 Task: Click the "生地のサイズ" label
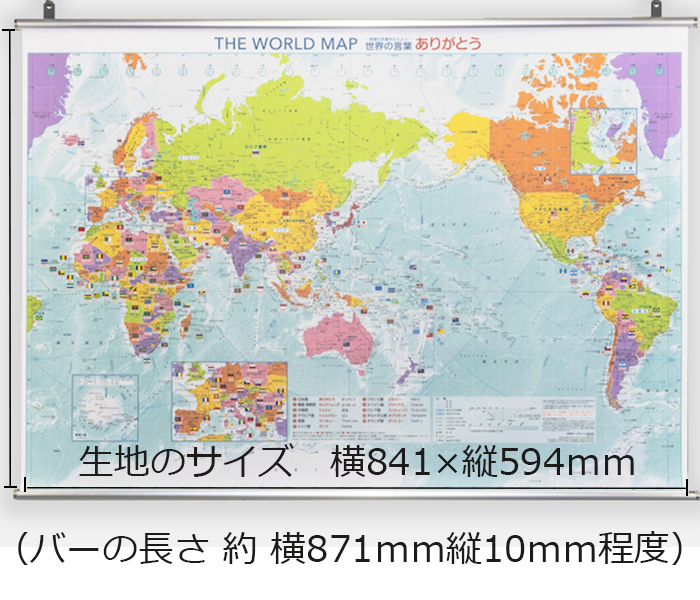pyautogui.click(x=185, y=464)
